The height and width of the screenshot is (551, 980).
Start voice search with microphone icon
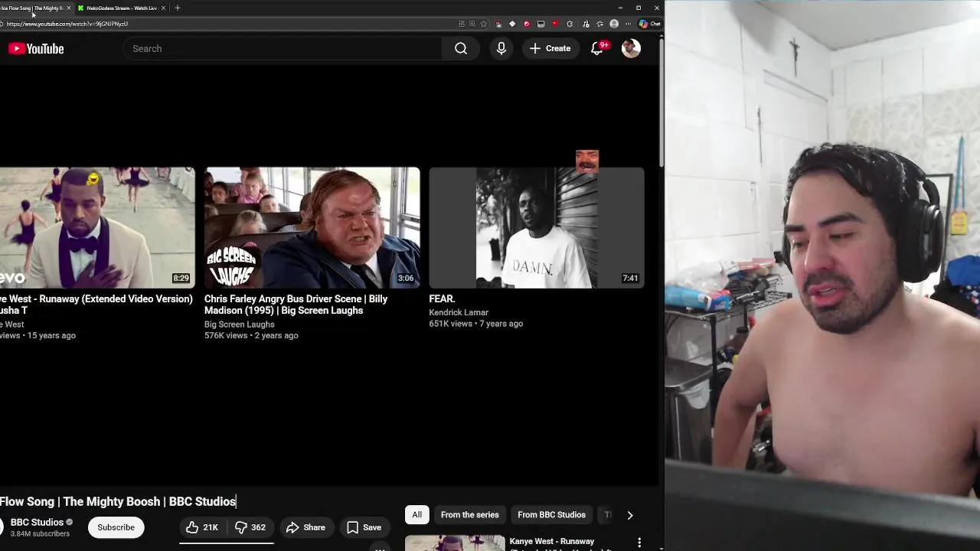pyautogui.click(x=501, y=48)
